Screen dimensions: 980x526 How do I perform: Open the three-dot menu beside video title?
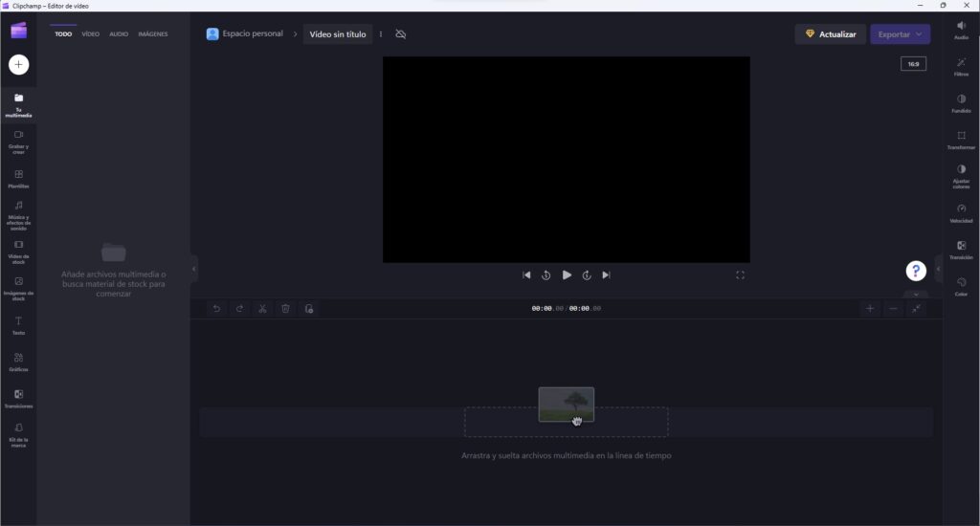click(381, 34)
